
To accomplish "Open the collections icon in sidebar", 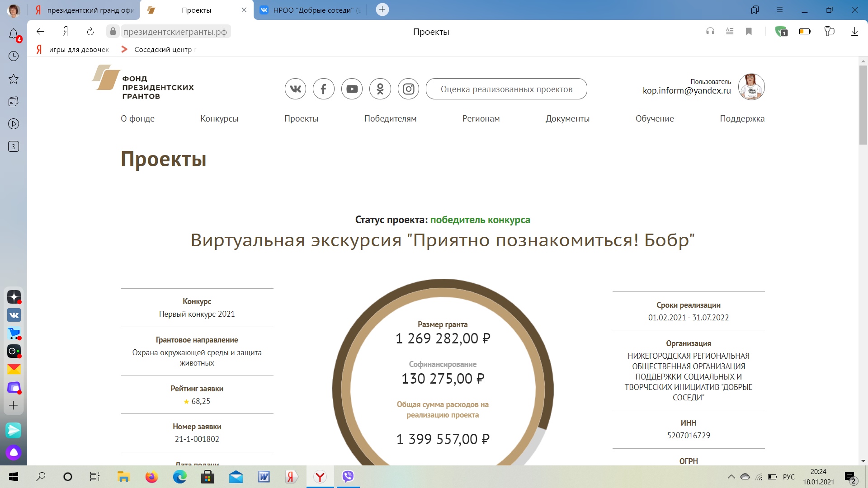I will (x=14, y=102).
